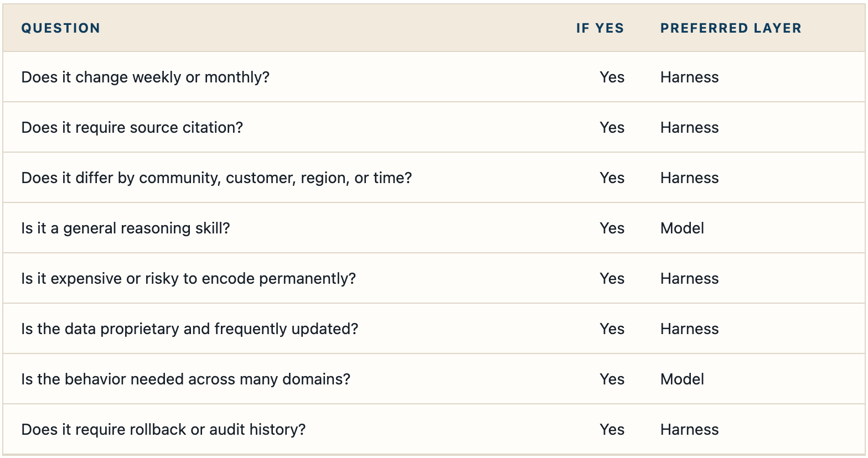Click 'Does it require rollback or audit history?'
The image size is (868, 458).
[163, 429]
